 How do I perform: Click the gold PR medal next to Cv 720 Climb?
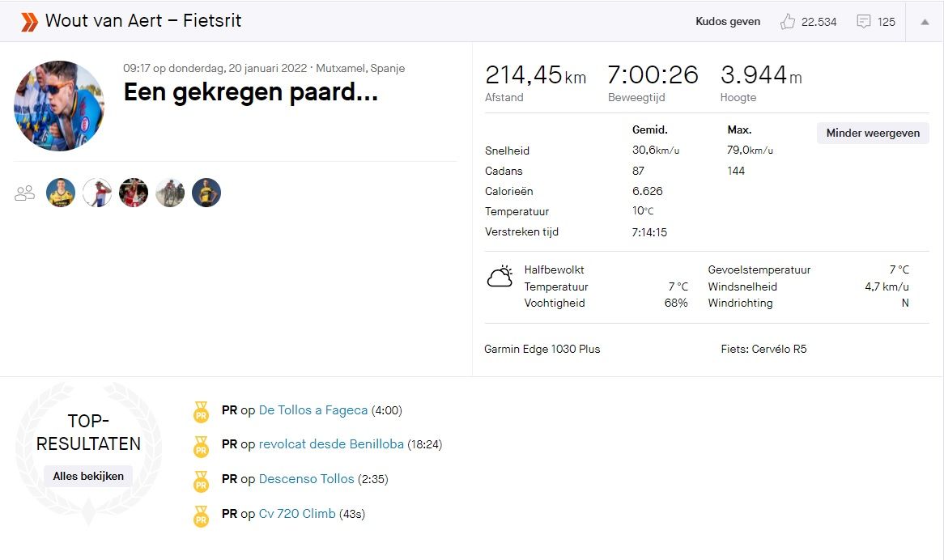pos(200,516)
